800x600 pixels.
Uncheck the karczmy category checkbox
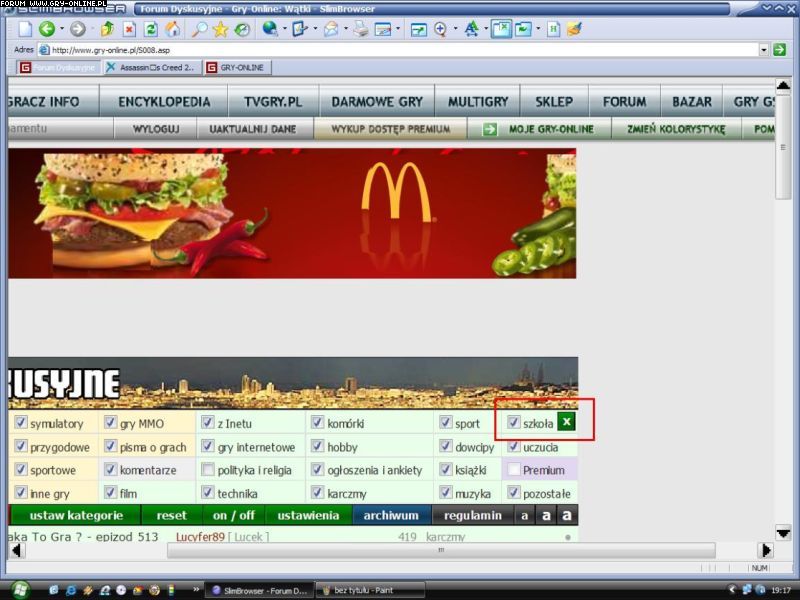click(318, 493)
